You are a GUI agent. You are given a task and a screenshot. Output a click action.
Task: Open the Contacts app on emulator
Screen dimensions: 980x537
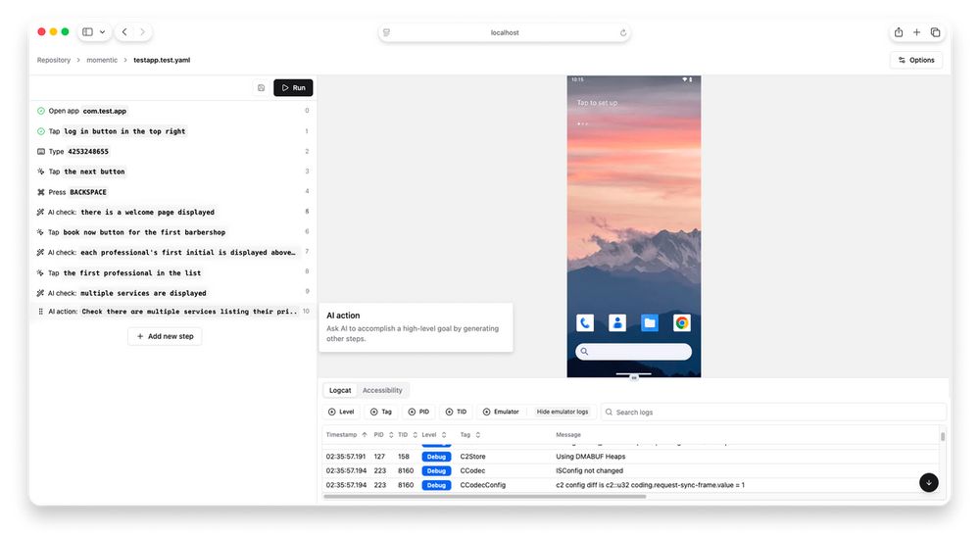[x=617, y=322]
